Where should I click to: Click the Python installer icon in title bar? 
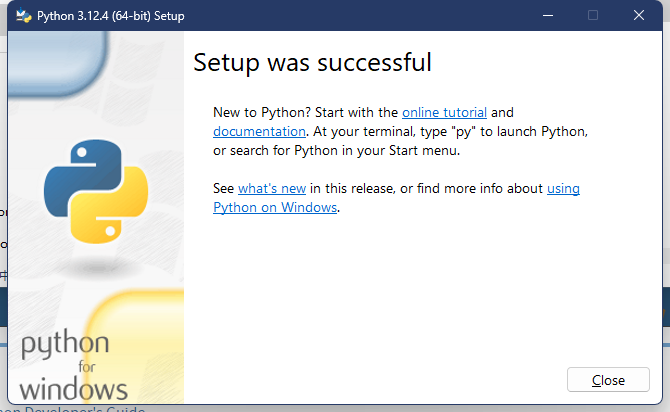[x=23, y=16]
